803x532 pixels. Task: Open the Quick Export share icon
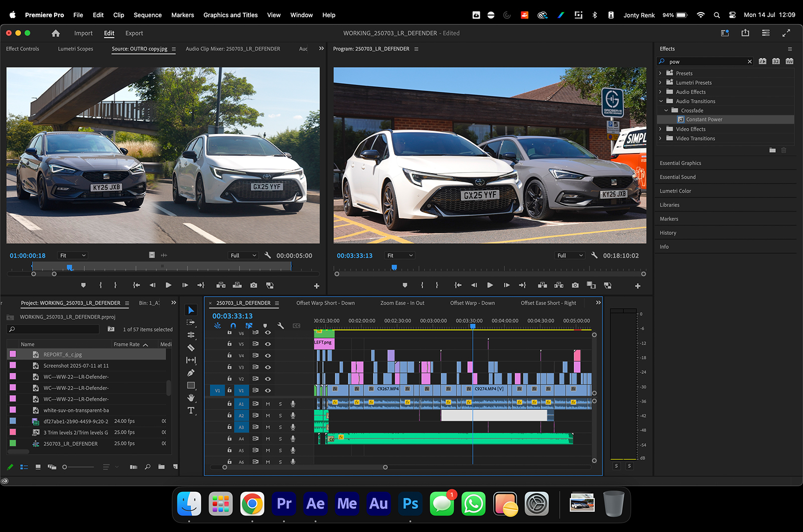pos(745,33)
